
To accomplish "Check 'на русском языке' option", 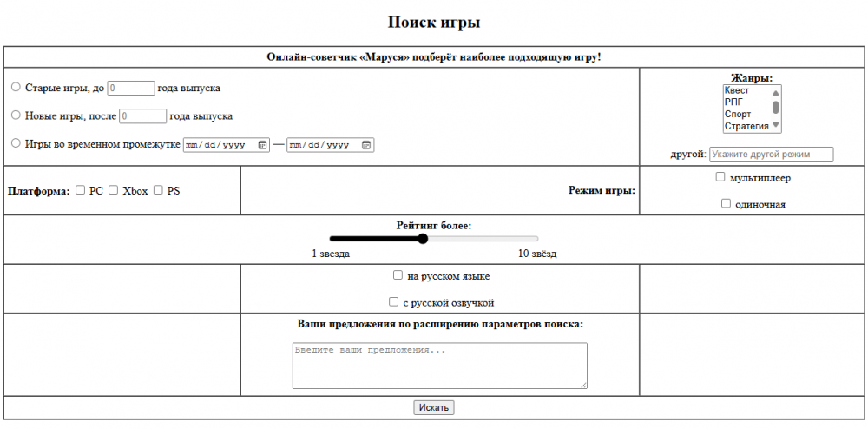I will point(398,275).
